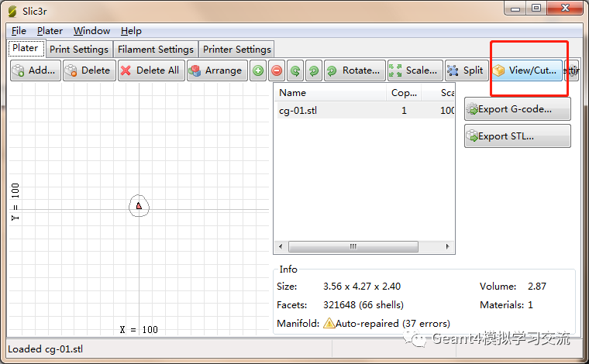Click the Delete toolbar button

click(x=89, y=70)
